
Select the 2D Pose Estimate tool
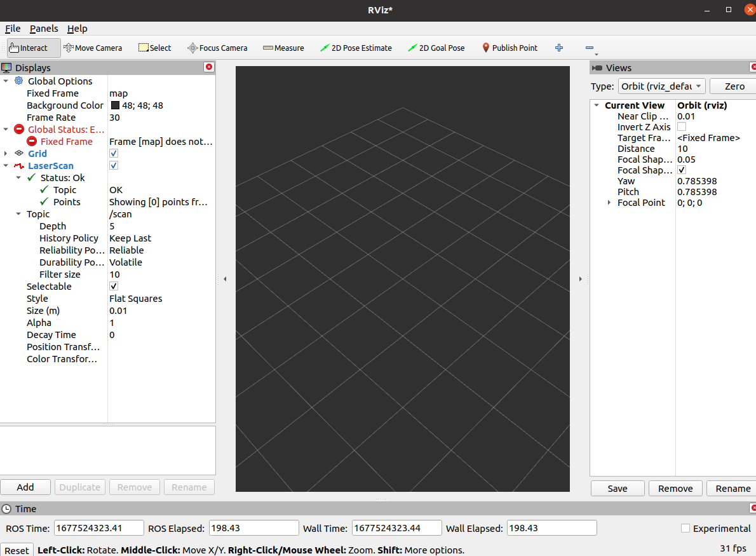356,48
